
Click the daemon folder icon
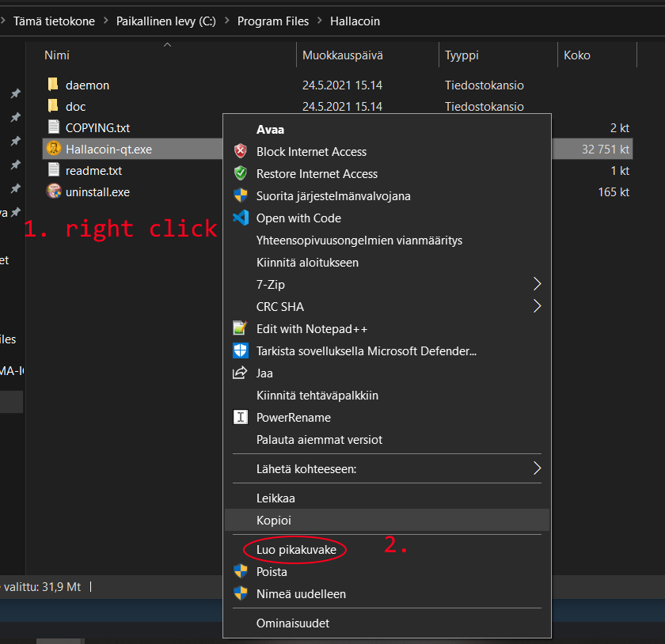click(x=53, y=85)
